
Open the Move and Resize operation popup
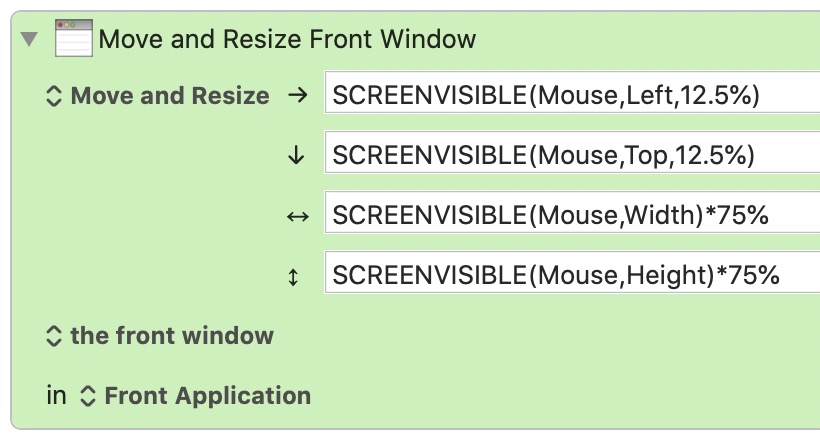pos(158,96)
